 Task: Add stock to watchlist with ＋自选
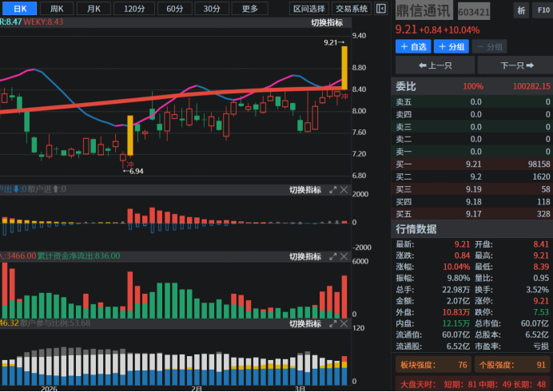coord(414,47)
